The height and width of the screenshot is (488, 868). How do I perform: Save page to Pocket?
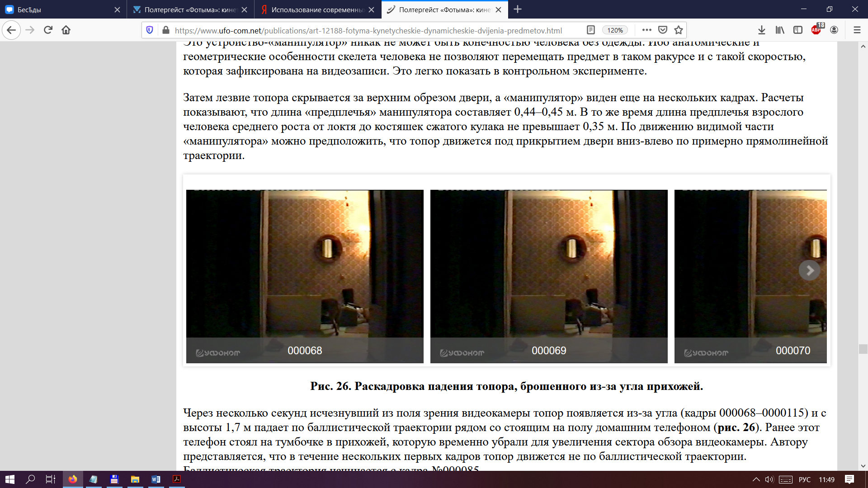coord(663,30)
